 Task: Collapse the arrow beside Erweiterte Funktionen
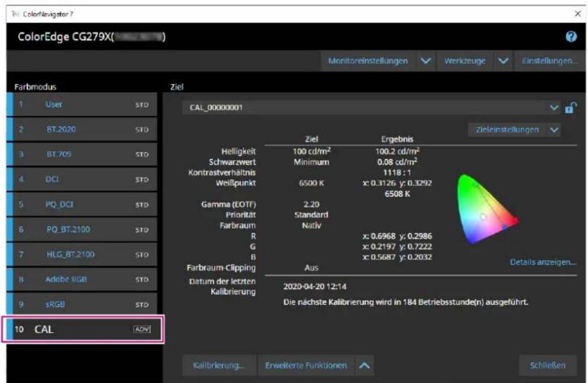coord(364,365)
